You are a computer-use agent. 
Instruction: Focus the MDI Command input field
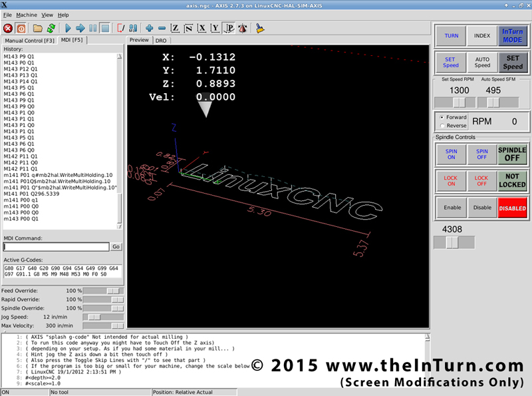(57, 246)
